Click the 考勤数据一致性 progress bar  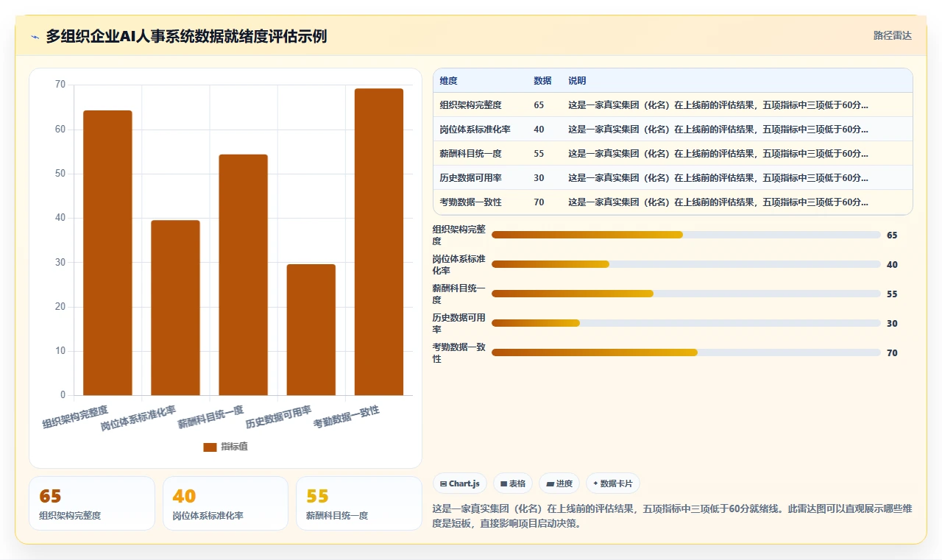pos(686,352)
